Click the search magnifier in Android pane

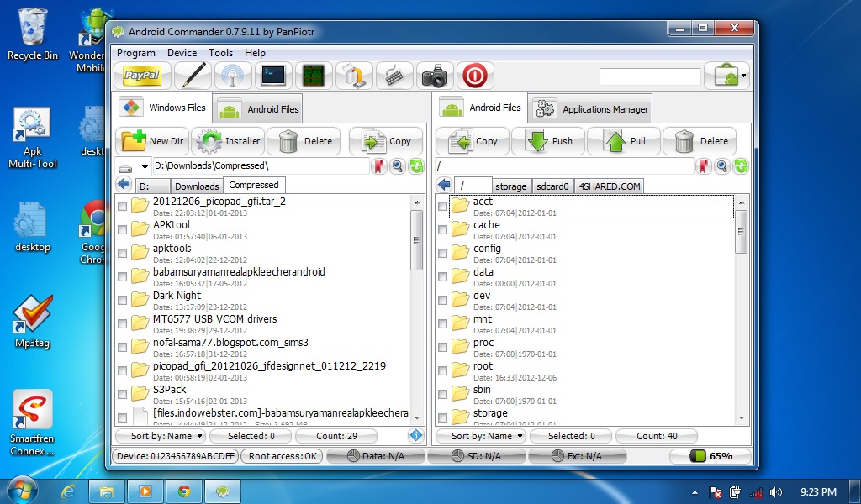click(722, 166)
